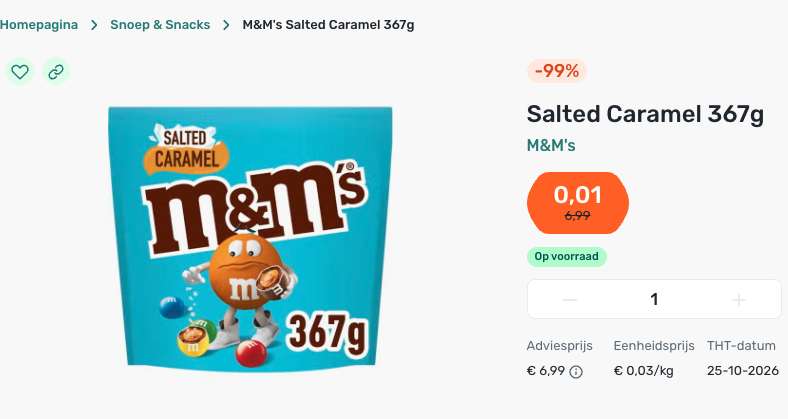Image resolution: width=788 pixels, height=419 pixels.
Task: Copy product link with chain icon
Action: click(x=56, y=72)
